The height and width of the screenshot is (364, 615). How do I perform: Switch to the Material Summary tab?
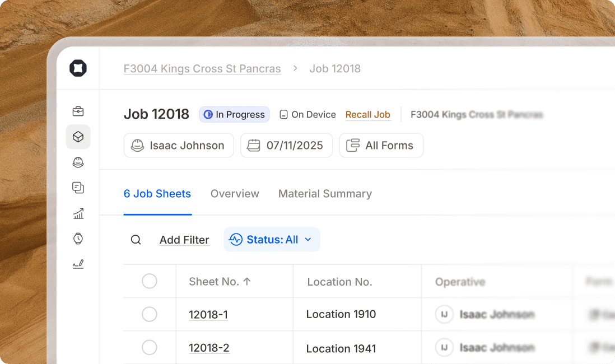click(x=325, y=194)
